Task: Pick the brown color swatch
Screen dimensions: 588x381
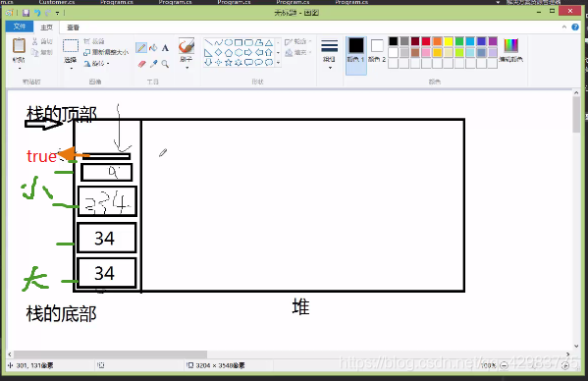Action: (x=415, y=52)
